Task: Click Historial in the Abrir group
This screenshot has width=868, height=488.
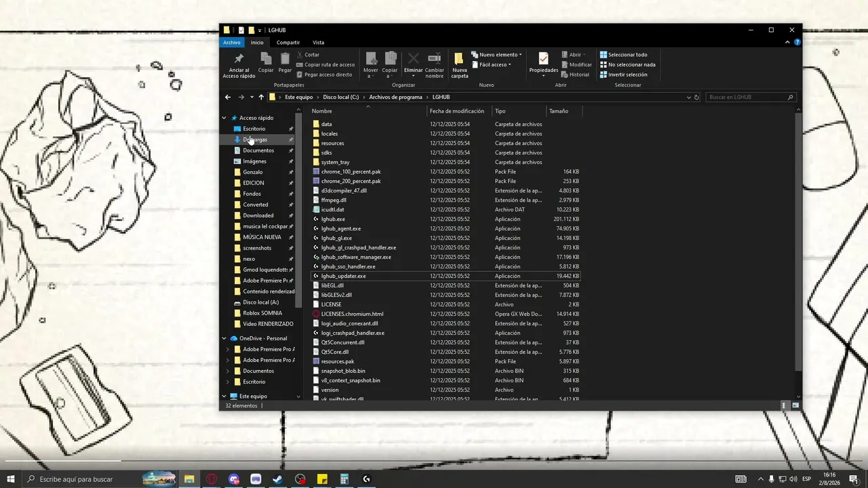Action: (575, 75)
